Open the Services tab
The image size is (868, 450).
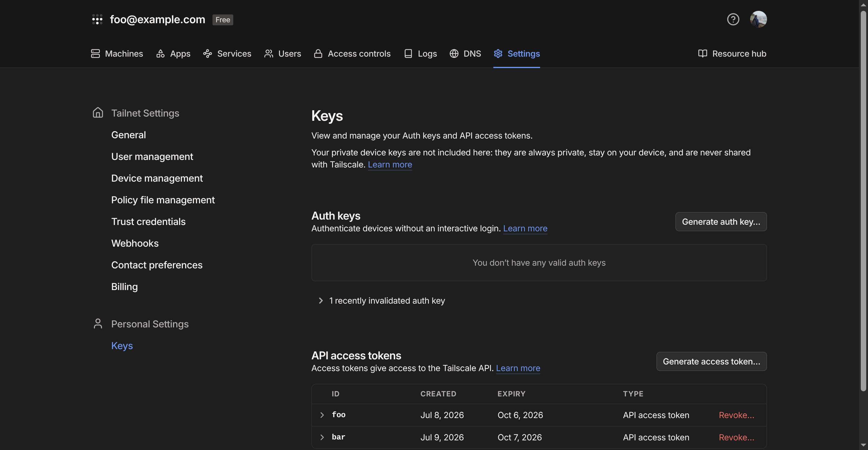[x=227, y=54]
